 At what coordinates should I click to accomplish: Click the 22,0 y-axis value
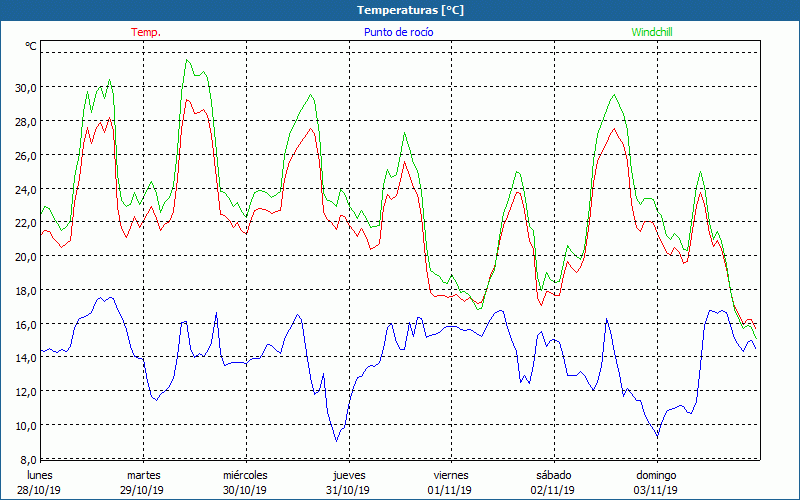(x=26, y=223)
